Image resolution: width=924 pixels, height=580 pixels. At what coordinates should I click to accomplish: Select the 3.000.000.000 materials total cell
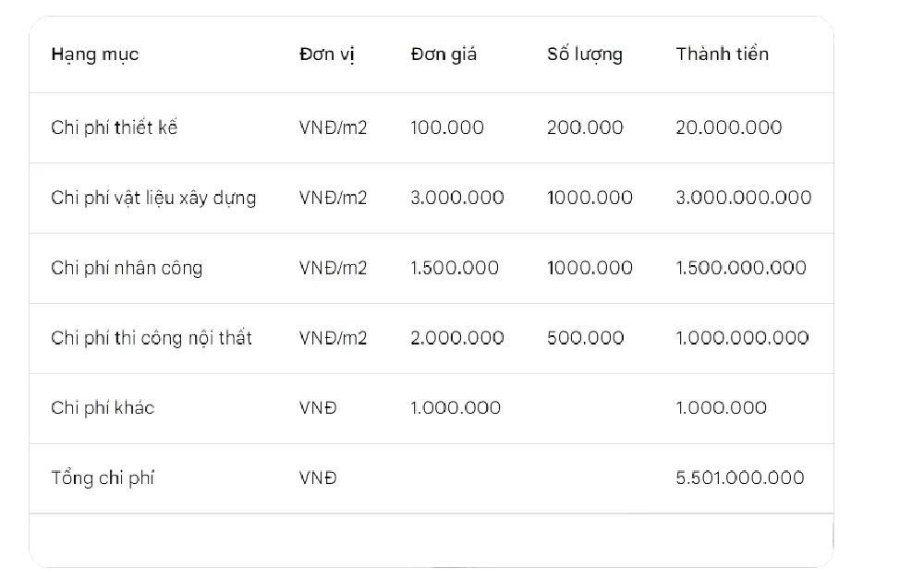[743, 198]
